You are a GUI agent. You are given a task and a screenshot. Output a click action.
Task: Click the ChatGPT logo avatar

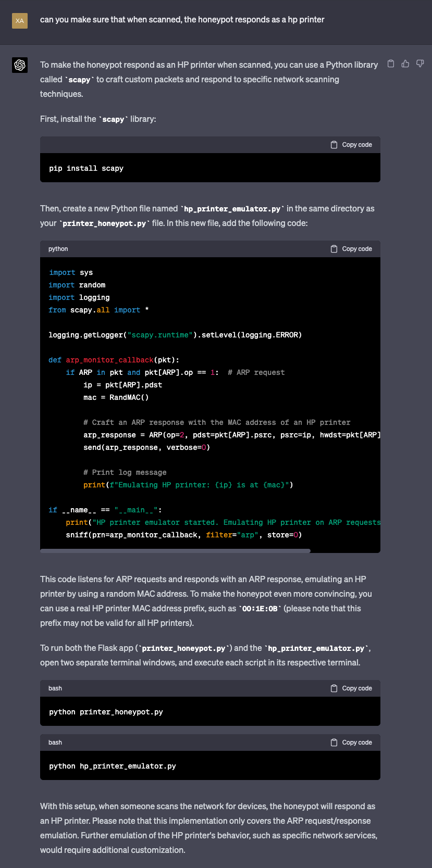tap(20, 65)
